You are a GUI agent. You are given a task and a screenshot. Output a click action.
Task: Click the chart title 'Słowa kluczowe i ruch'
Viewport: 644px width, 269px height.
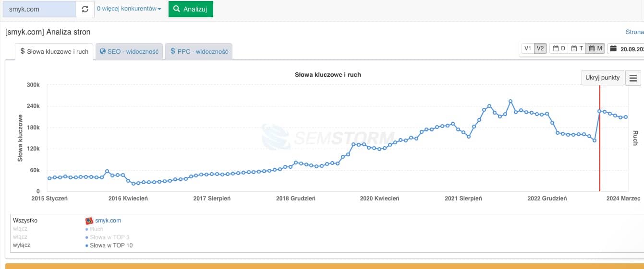pos(328,75)
